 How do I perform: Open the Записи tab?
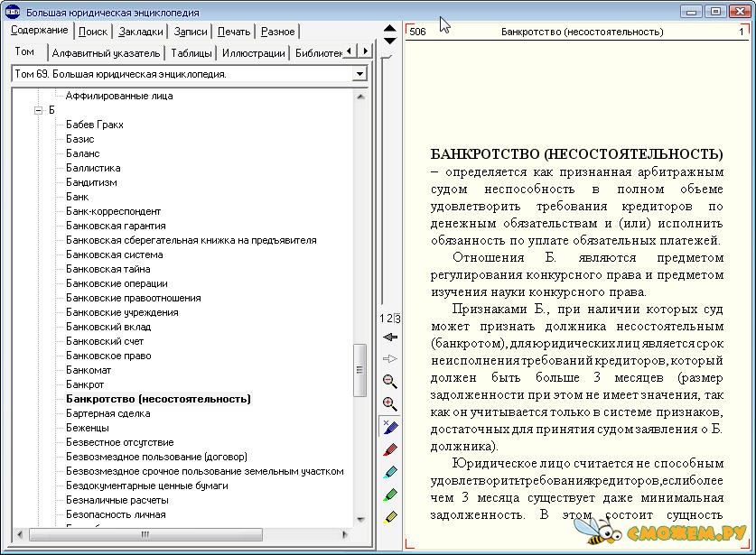pyautogui.click(x=191, y=32)
